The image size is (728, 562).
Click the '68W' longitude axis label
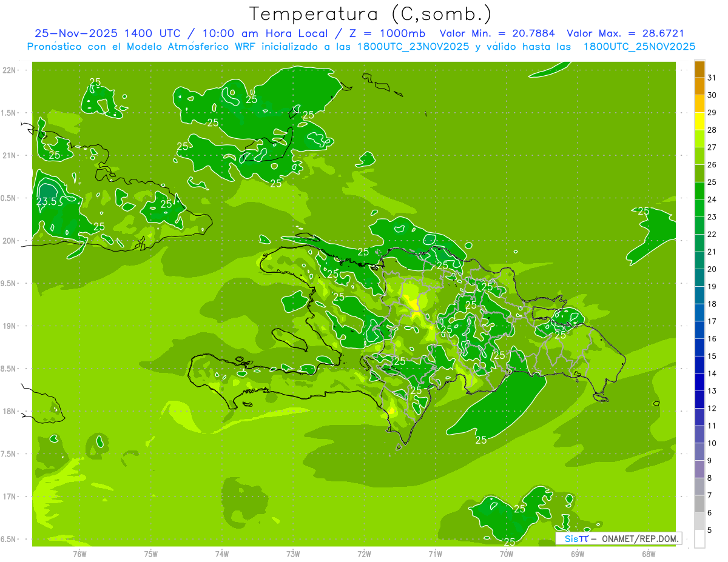(649, 554)
